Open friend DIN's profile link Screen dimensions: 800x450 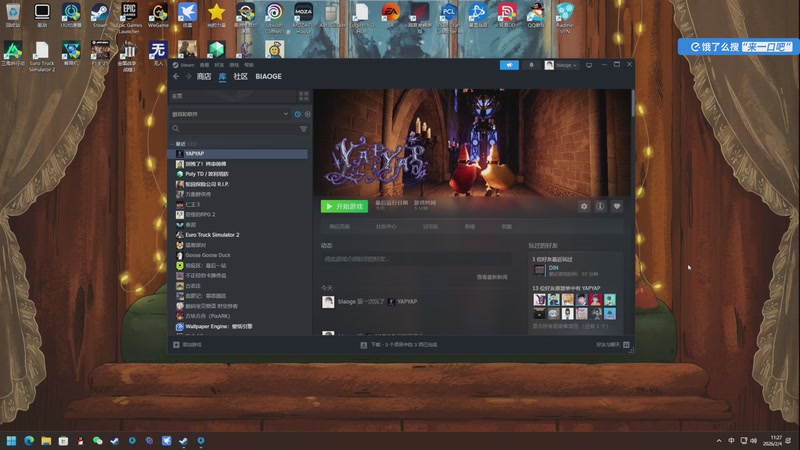click(x=554, y=268)
